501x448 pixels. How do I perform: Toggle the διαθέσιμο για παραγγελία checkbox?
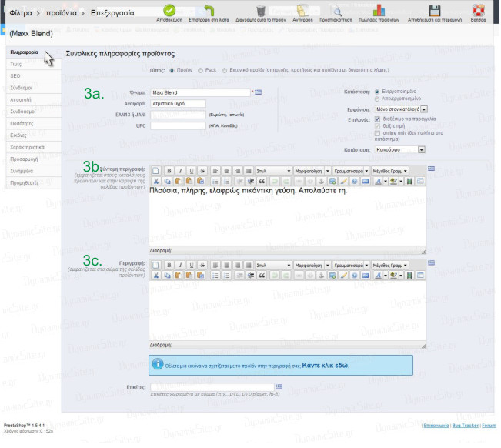pyautogui.click(x=377, y=119)
